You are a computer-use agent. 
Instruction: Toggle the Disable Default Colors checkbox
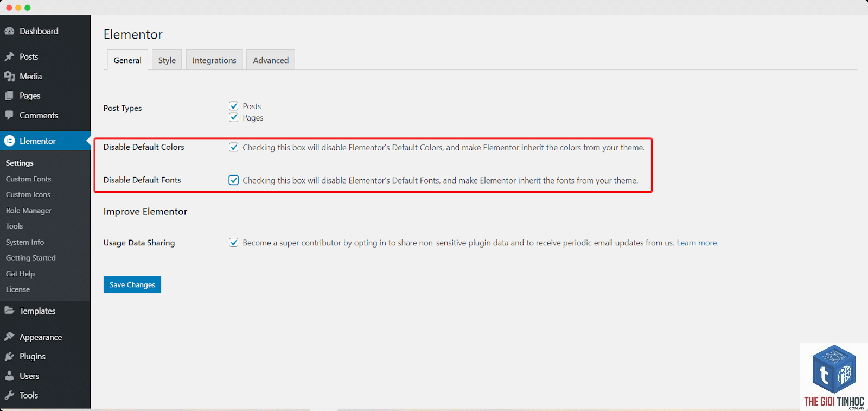click(234, 147)
